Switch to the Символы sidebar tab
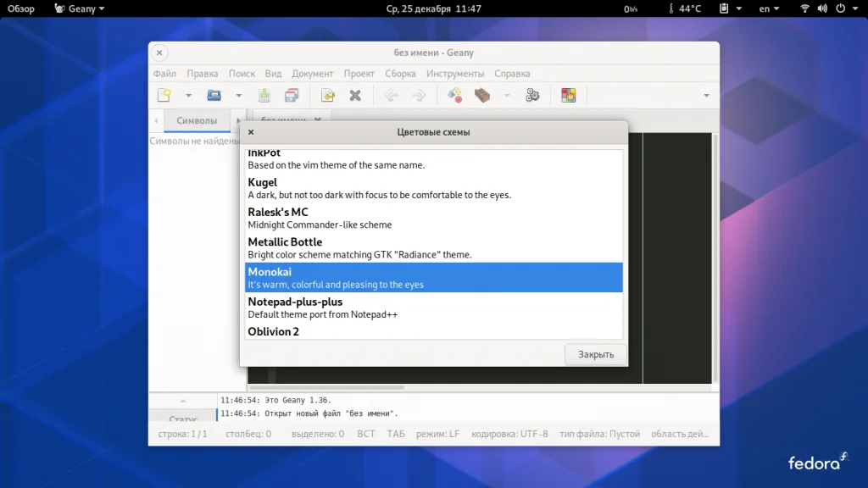Viewport: 868px width, 488px height. point(197,120)
